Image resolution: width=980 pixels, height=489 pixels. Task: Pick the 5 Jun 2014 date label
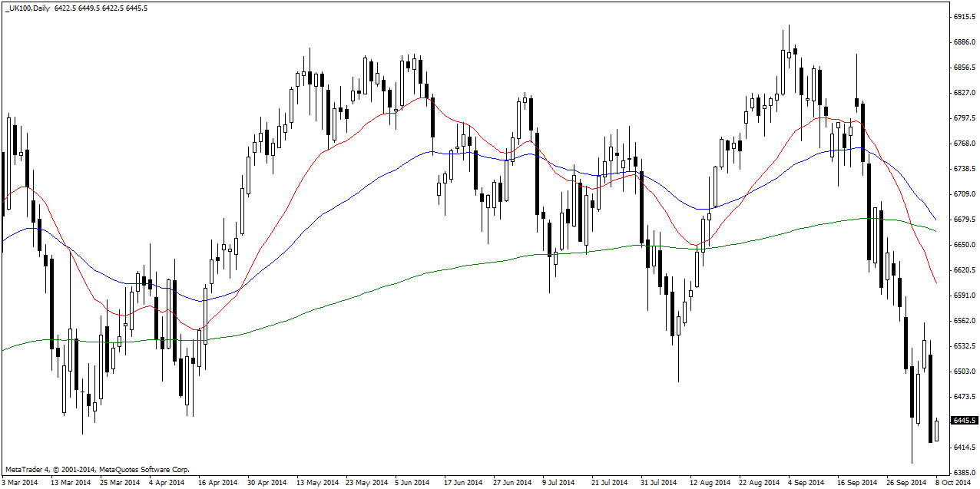[x=412, y=483]
